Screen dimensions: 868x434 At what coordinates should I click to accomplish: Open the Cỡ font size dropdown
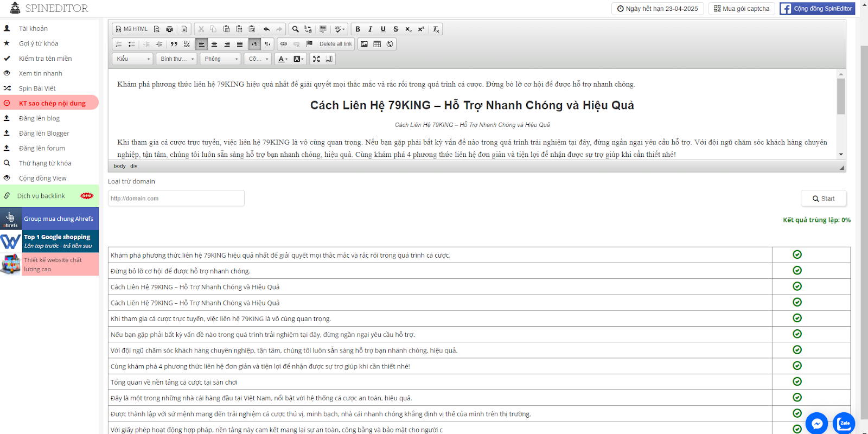coord(258,59)
